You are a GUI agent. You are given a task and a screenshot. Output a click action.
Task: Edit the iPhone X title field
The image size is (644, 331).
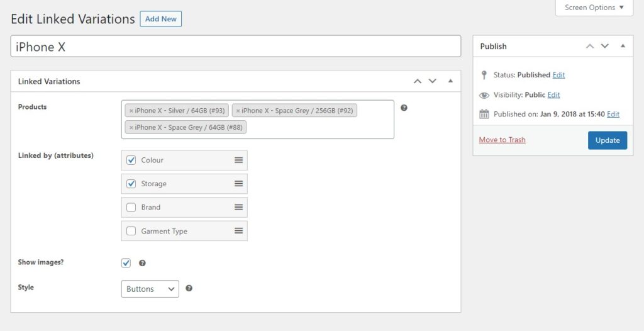coord(235,46)
